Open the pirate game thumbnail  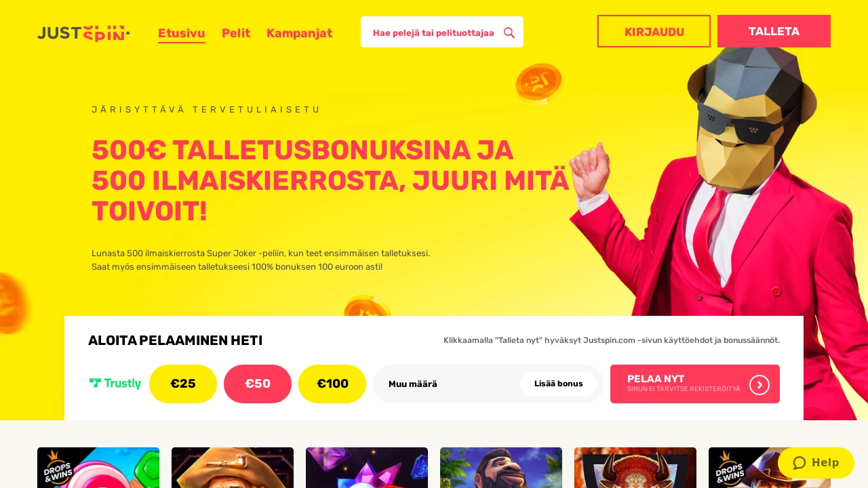[233, 468]
